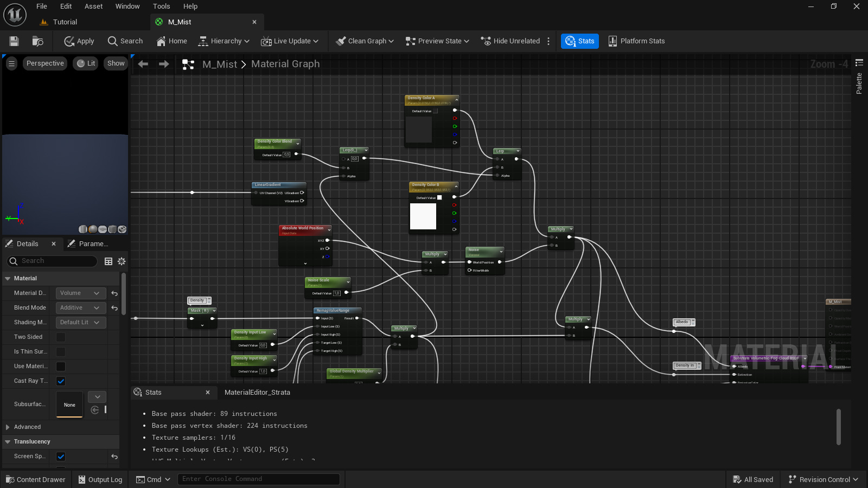Focus the Details search field

52,261
